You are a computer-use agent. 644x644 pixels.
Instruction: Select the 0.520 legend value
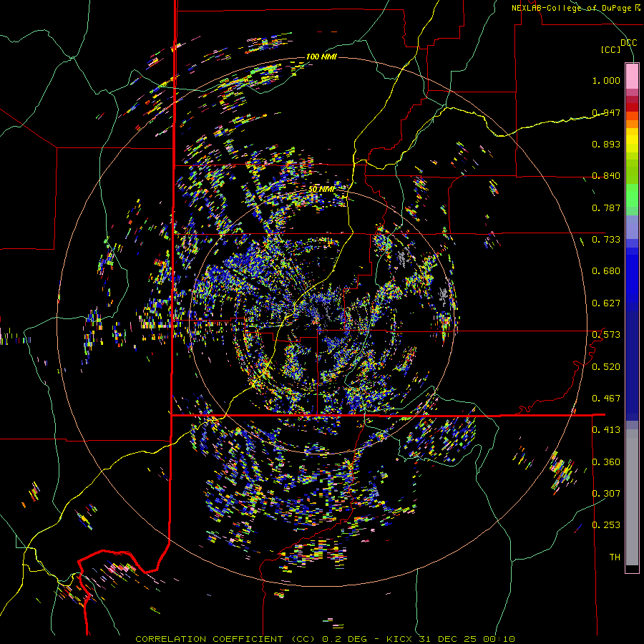(606, 367)
